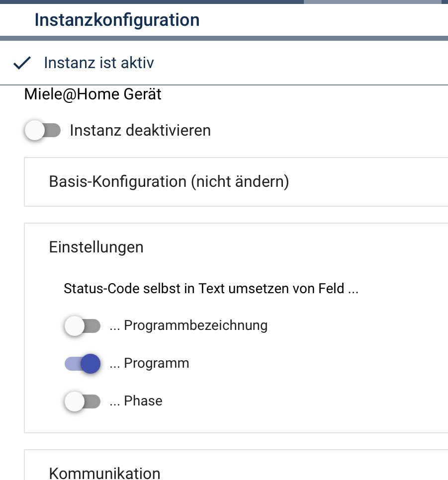Turn on the Phase switch
This screenshot has width=448, height=480.
82,401
